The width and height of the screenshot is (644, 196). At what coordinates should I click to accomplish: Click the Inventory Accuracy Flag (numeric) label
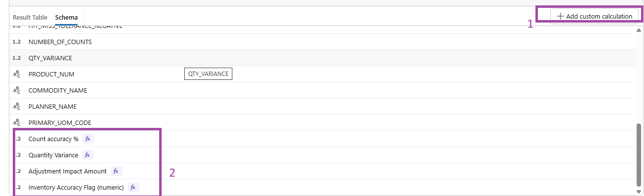click(76, 187)
